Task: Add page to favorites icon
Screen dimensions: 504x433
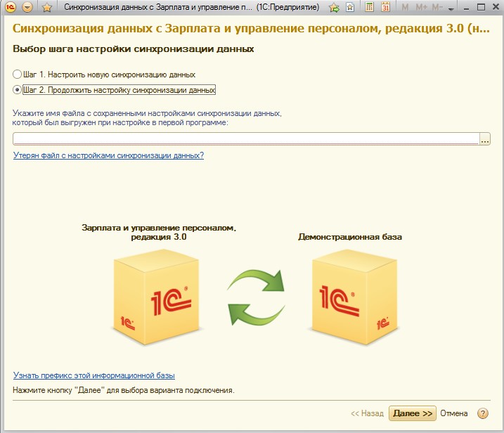Action: 350,7
